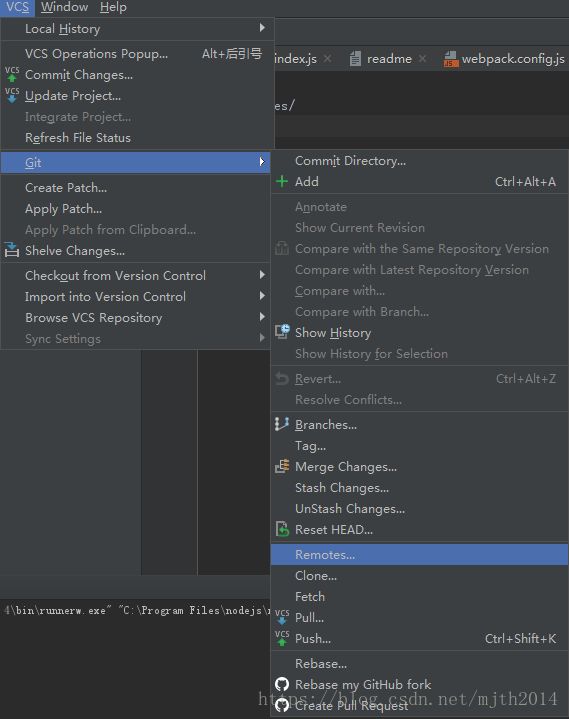The image size is (569, 719).
Task: Click the Shelve Changes icon
Action: pyautogui.click(x=12, y=250)
